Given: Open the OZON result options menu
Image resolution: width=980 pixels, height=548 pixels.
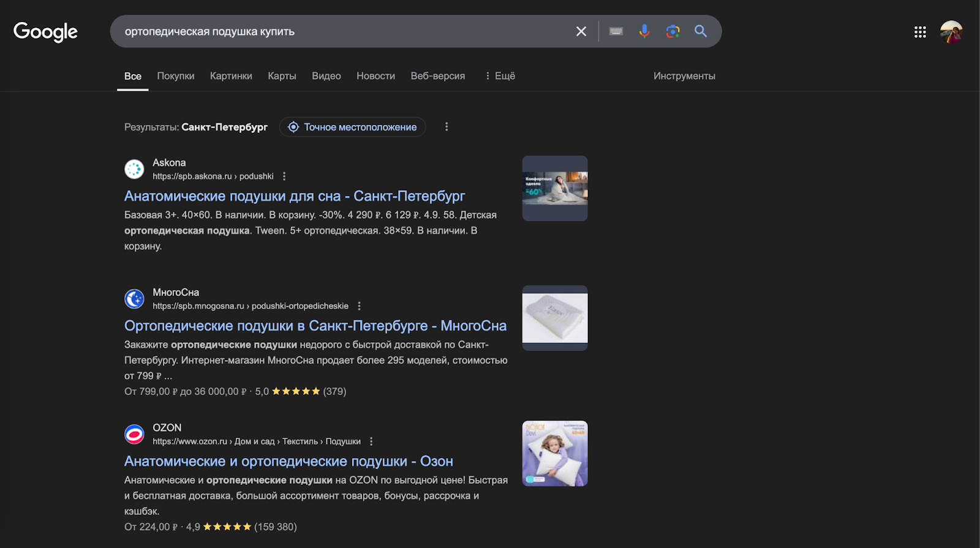Looking at the screenshot, I should 371,441.
